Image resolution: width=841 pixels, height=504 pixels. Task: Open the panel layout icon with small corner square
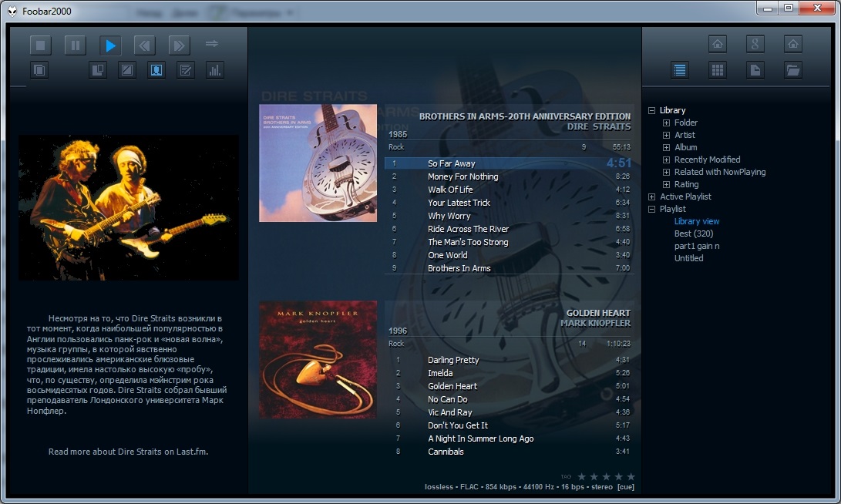coord(98,70)
